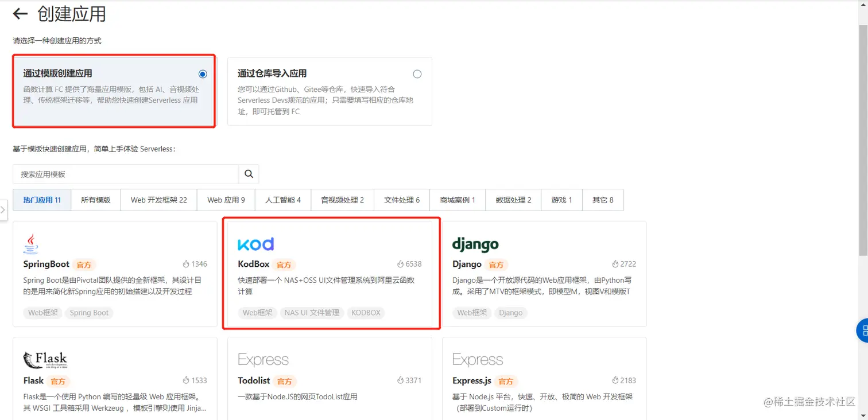868x420 pixels.
Task: Select 通过仓库导入应用 radio button
Action: click(417, 74)
